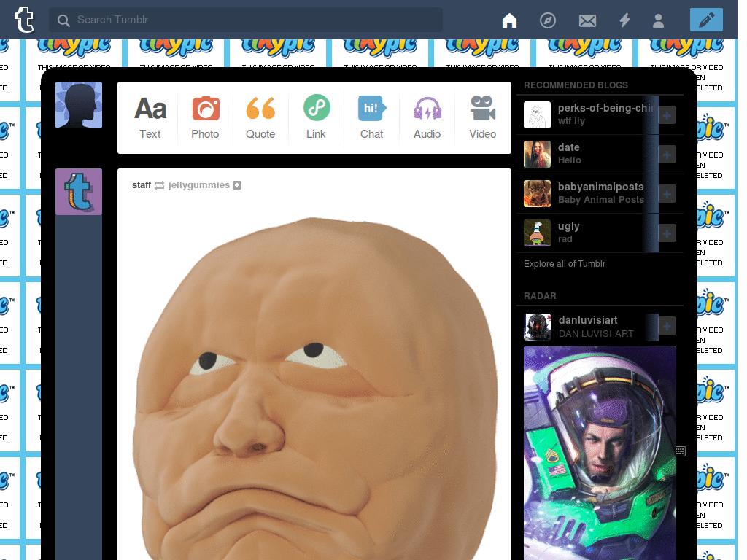
Task: Open the Inbox envelope icon
Action: coord(587,20)
